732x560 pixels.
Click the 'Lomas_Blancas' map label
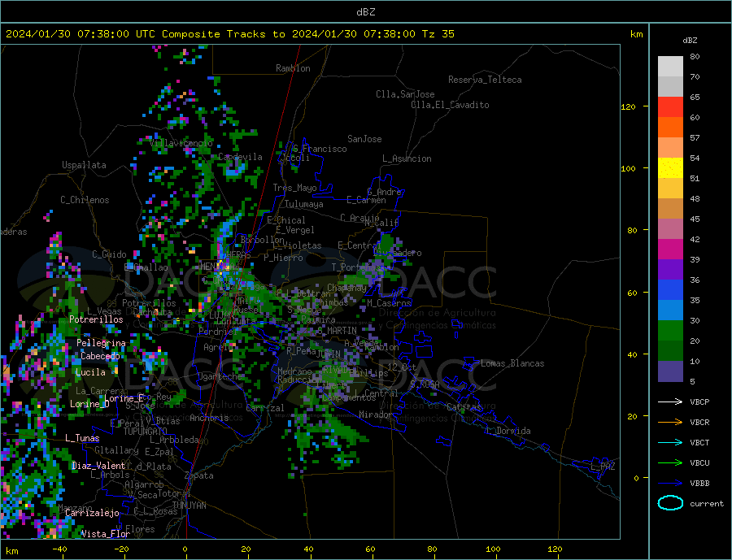(x=512, y=363)
